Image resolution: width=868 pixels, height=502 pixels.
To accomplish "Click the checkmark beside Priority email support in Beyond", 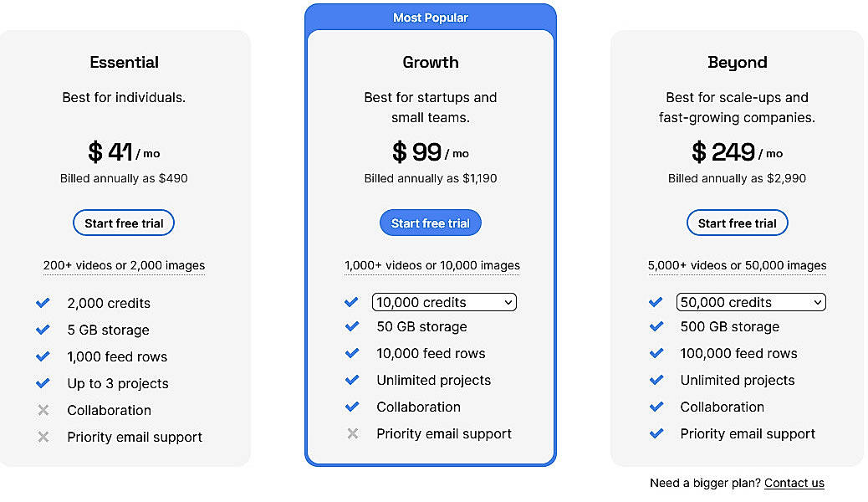I will click(x=656, y=433).
